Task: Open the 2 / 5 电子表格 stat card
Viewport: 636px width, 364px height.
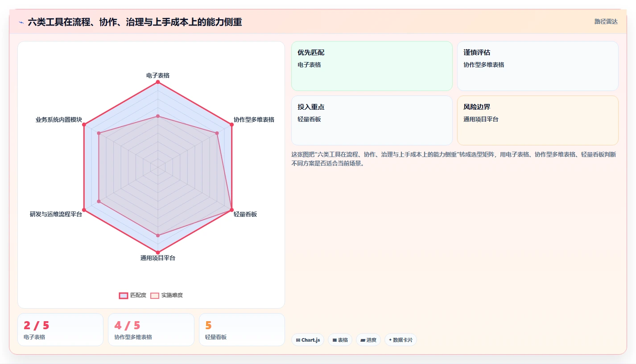Action: click(60, 330)
